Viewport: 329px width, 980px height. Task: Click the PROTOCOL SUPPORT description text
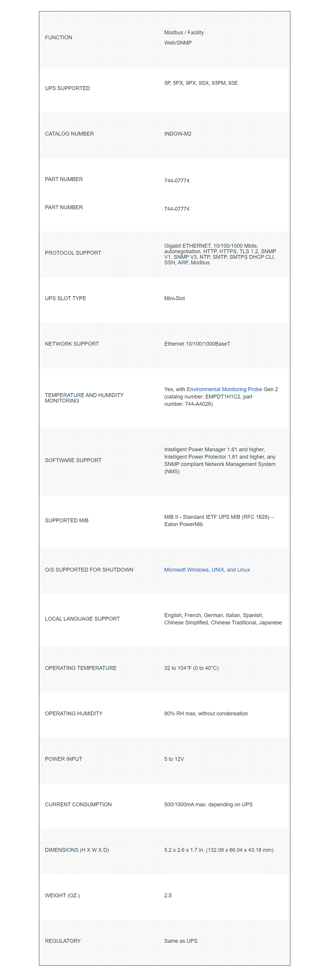tap(220, 254)
